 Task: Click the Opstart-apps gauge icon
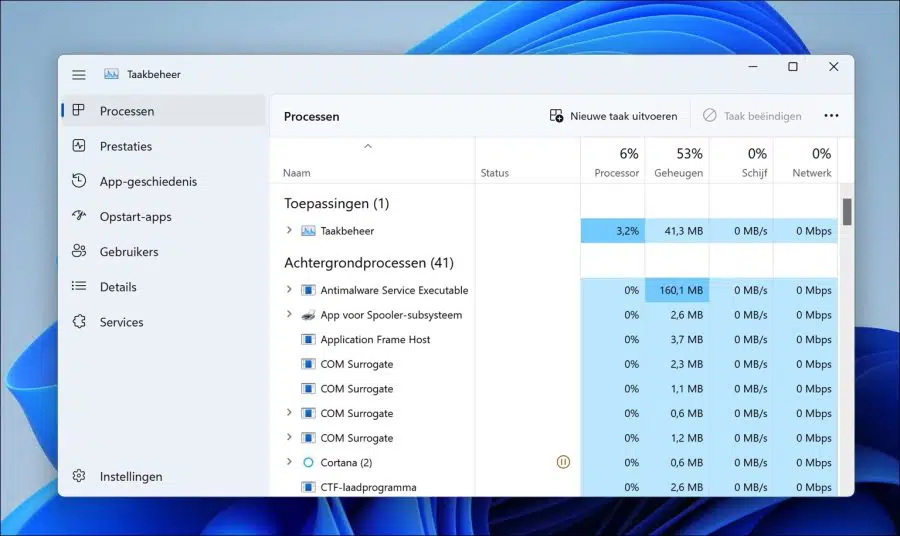pos(79,216)
